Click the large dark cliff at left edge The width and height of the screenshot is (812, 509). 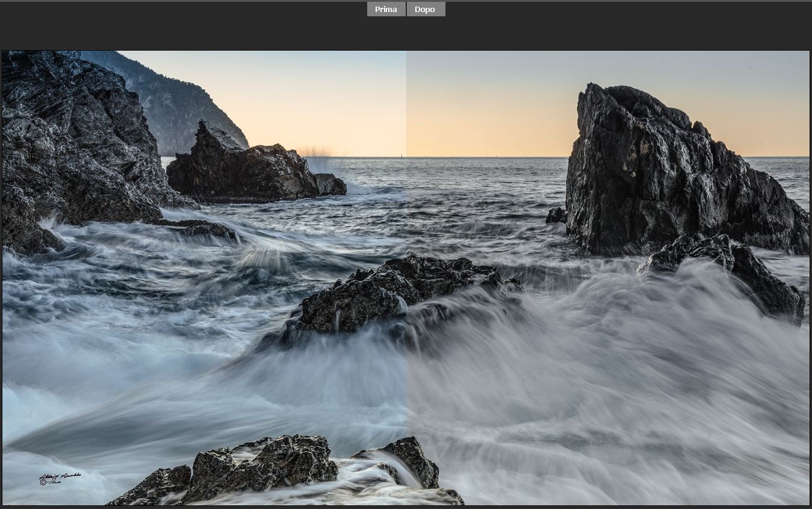pos(66,139)
